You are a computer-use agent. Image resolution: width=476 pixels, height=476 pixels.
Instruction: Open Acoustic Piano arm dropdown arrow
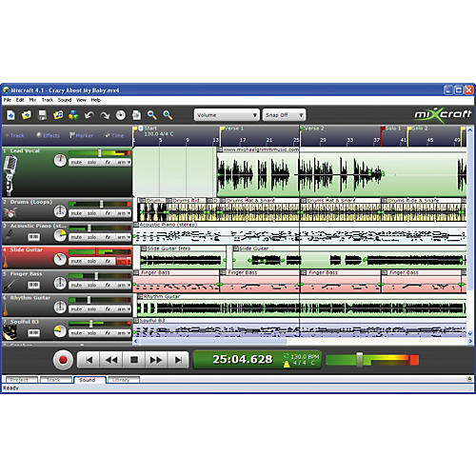click(129, 237)
